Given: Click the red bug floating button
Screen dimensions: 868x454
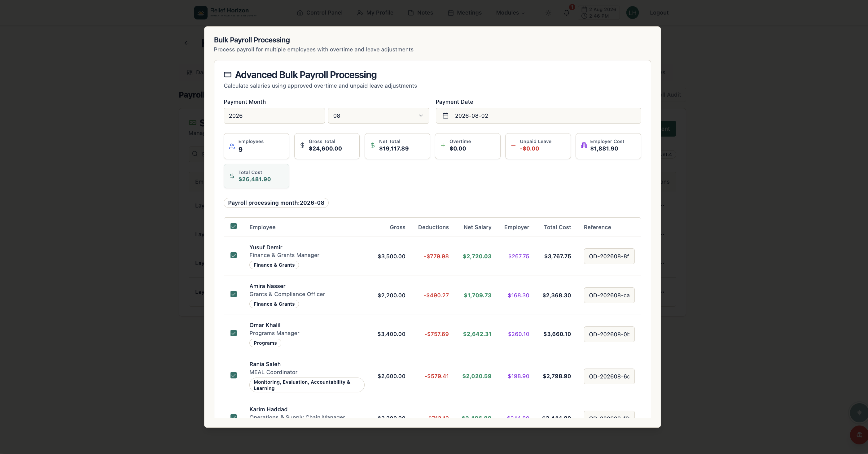Looking at the screenshot, I should [859, 435].
